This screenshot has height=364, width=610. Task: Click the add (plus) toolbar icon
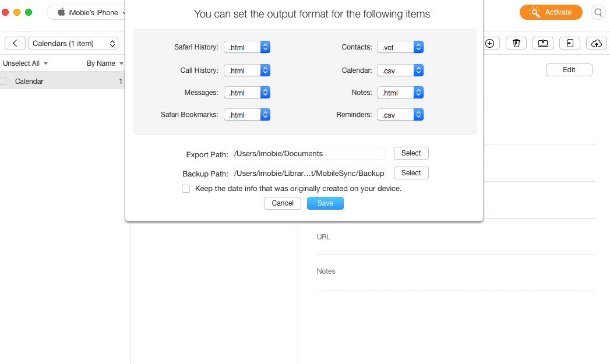(489, 43)
